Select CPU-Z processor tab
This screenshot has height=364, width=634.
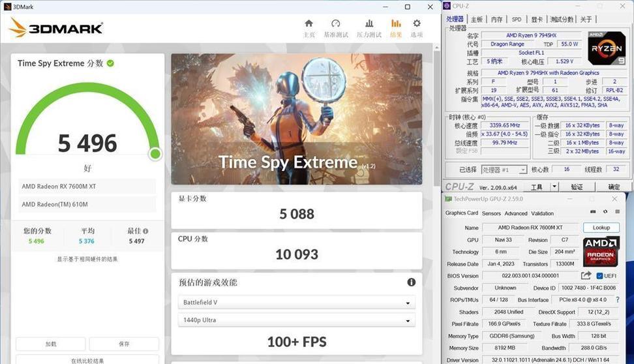[x=455, y=19]
